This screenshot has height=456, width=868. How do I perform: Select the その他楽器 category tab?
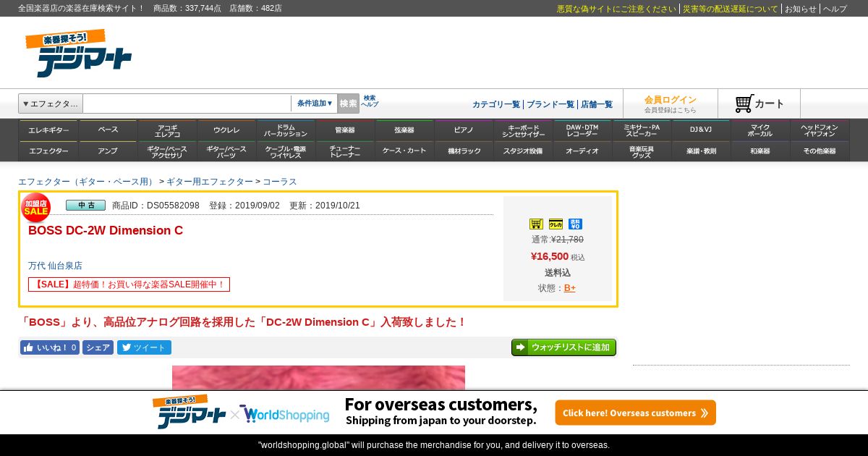tap(820, 151)
